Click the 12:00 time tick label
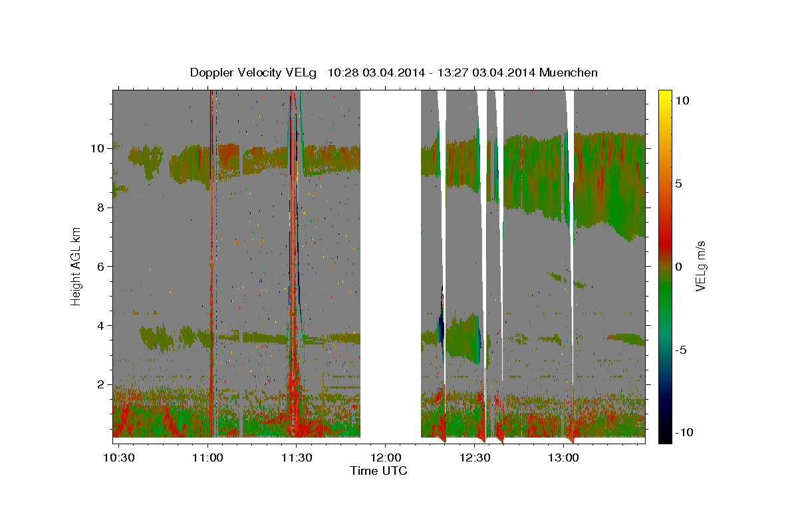Screen dimensions: 798x532 [386, 458]
